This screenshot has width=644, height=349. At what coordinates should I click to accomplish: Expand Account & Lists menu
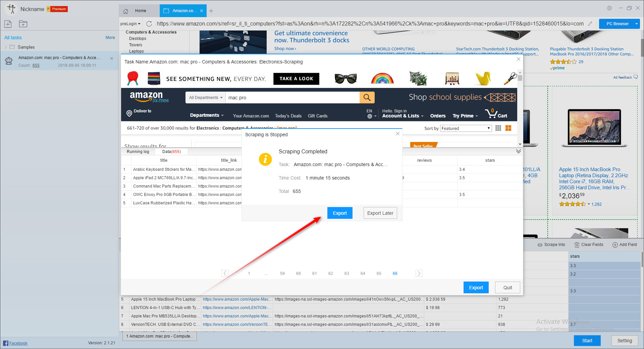point(403,116)
